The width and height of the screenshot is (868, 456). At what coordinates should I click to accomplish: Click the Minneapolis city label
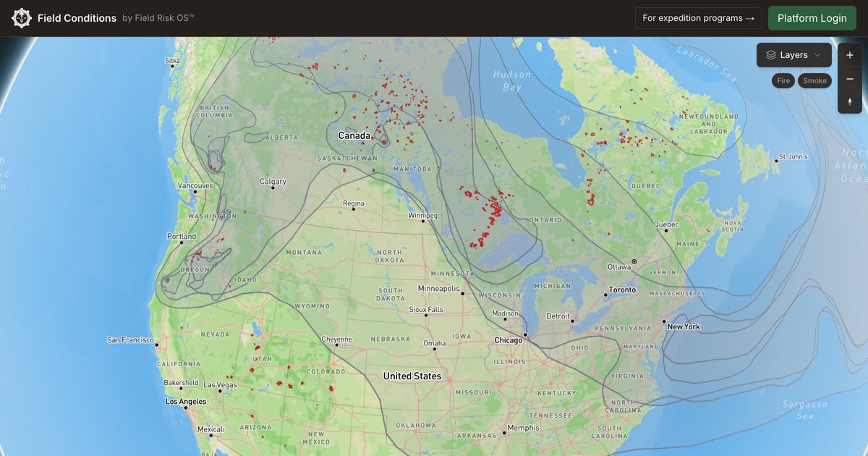(x=438, y=289)
